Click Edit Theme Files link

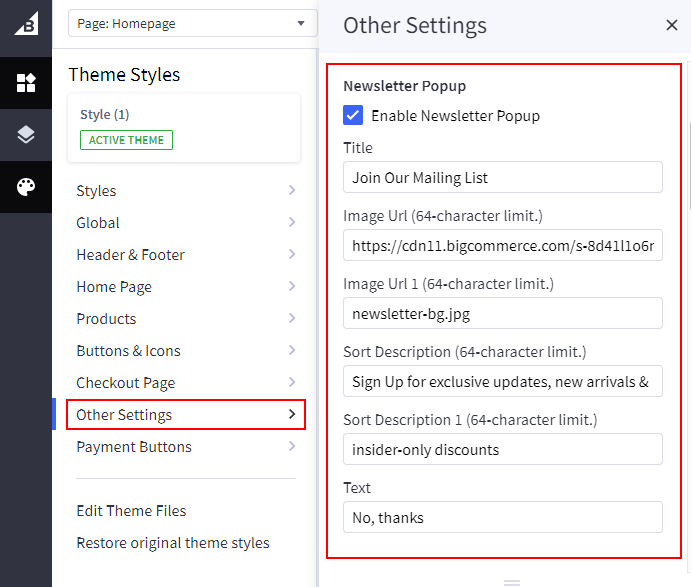click(x=131, y=511)
